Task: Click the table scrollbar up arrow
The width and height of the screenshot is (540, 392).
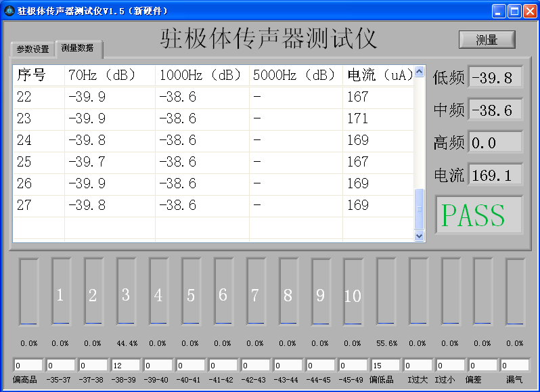Action: (419, 71)
